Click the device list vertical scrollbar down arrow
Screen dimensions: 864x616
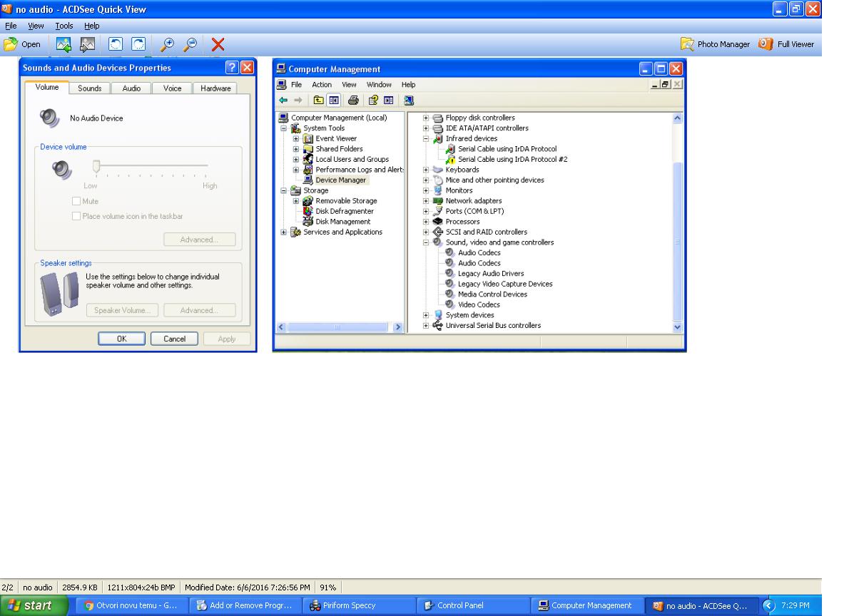point(678,327)
